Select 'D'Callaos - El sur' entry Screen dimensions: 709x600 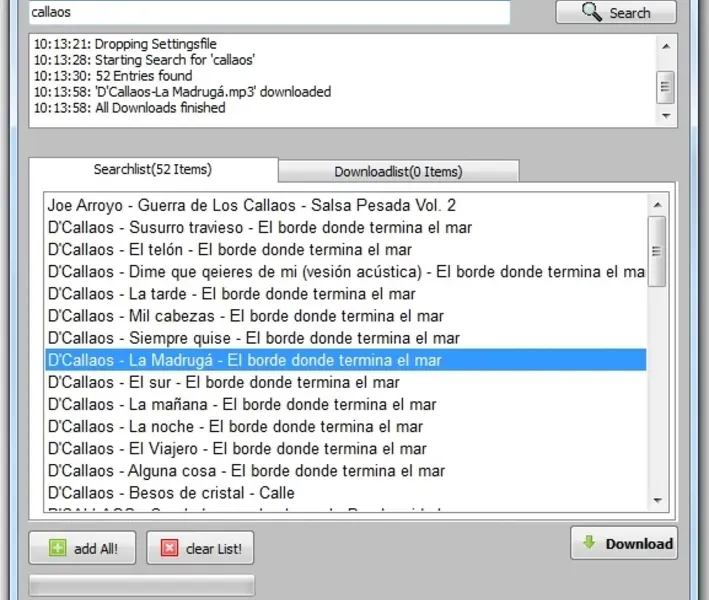coord(346,383)
